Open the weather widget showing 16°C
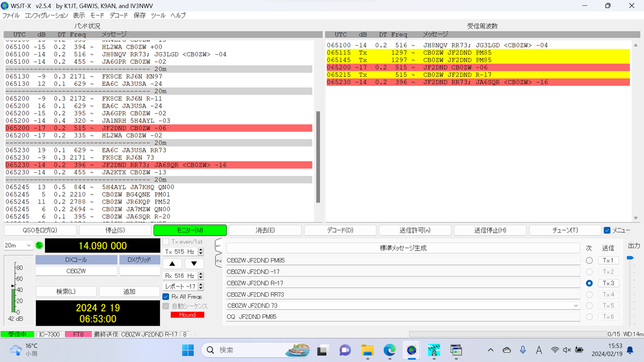Image resolution: width=644 pixels, height=362 pixels. click(x=24, y=350)
